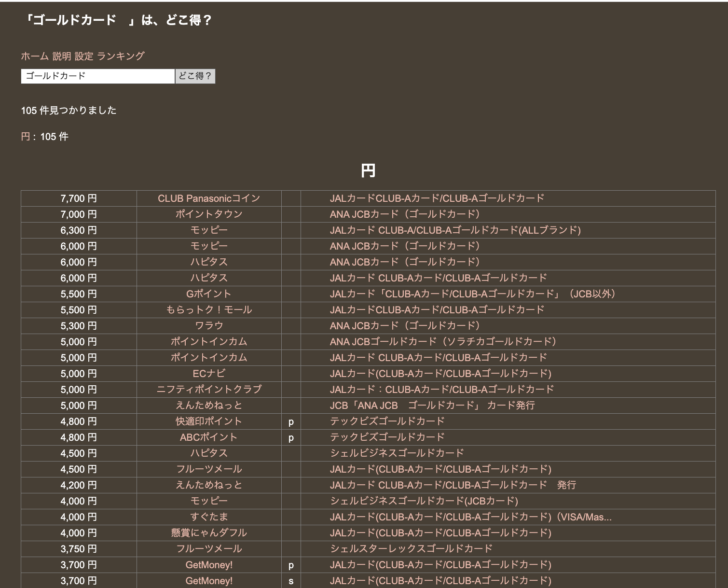
Task: Click the ABCポイント site link
Action: coord(208,437)
